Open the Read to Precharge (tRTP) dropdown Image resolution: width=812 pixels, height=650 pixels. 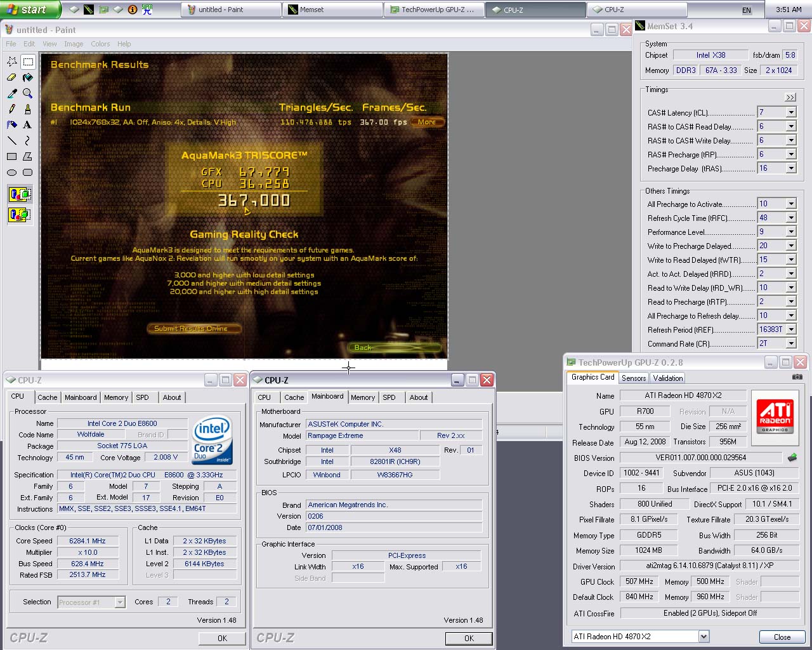pyautogui.click(x=791, y=302)
